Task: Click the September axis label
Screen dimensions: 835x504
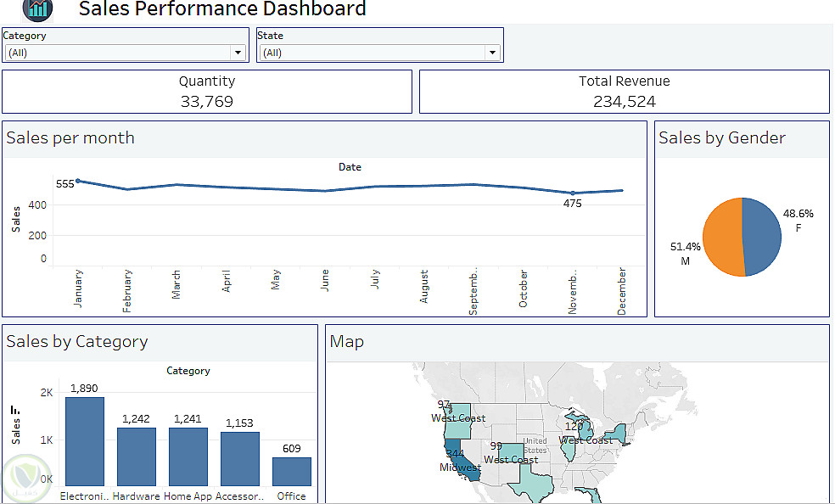Action: point(474,291)
